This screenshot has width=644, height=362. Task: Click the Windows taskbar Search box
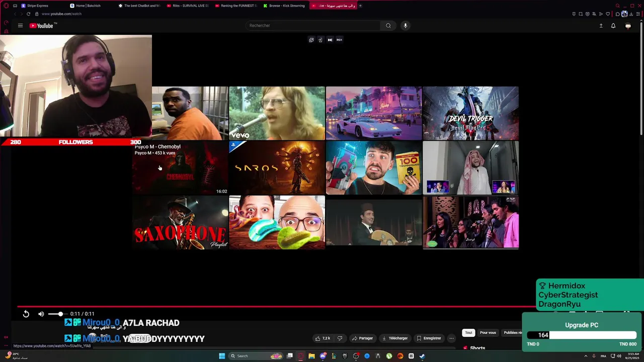256,356
